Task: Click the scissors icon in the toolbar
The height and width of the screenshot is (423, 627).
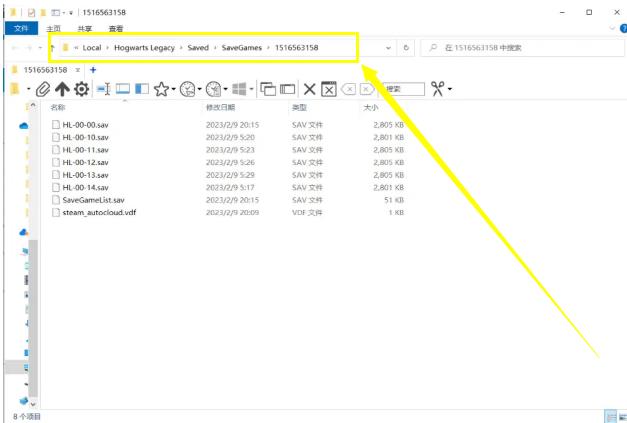Action: tap(438, 90)
